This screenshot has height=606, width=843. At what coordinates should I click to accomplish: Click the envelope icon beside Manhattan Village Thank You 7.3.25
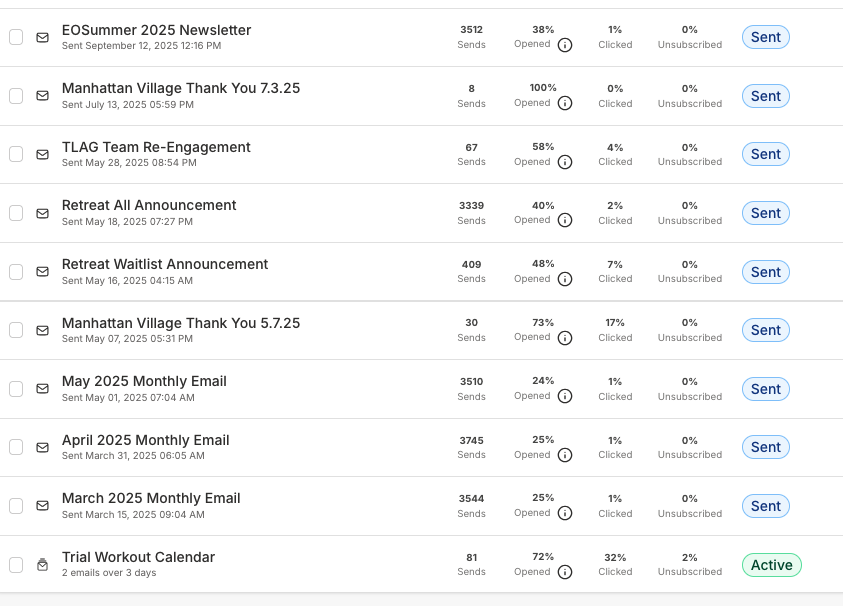(x=42, y=96)
